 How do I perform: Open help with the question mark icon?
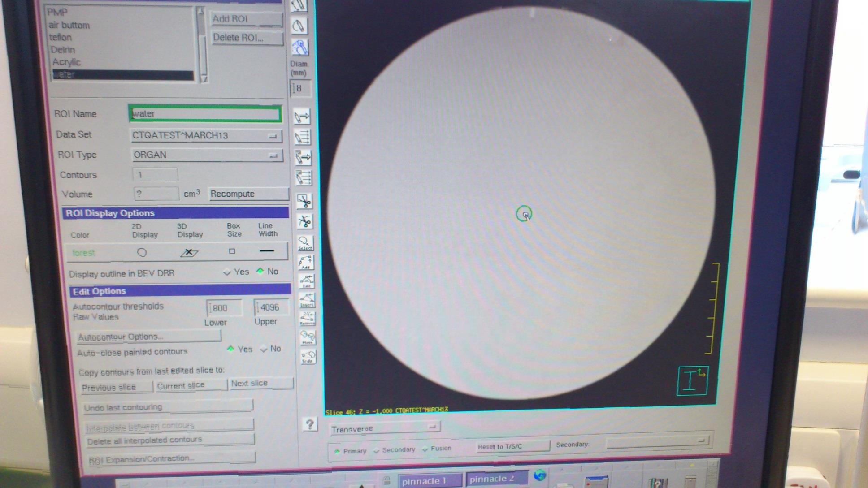[309, 424]
